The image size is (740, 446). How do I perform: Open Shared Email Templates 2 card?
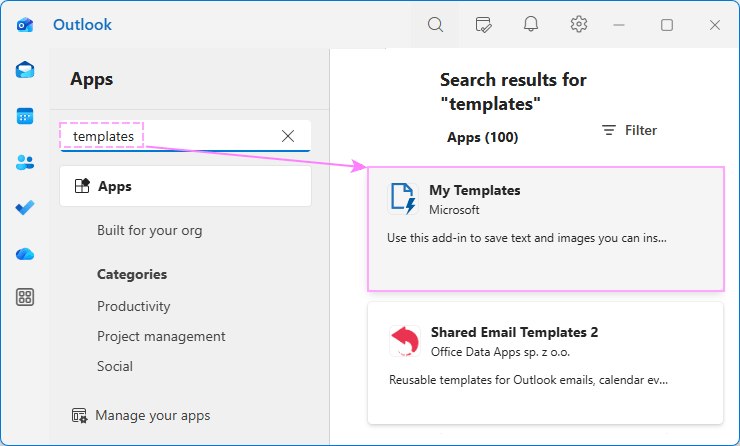click(x=546, y=363)
